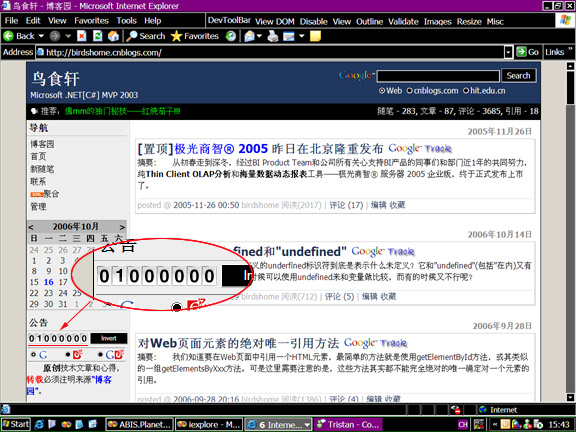Open the Disable menu in DevToolBar
This screenshot has height=432, width=576.
point(313,22)
